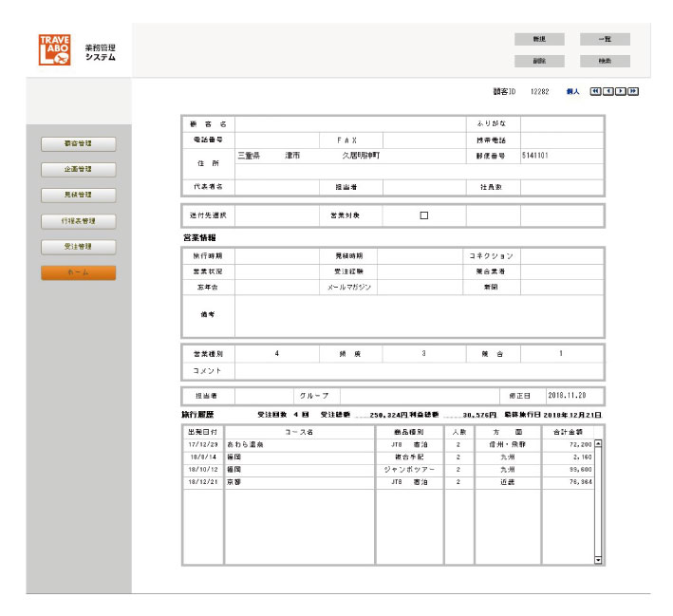Image resolution: width=673 pixels, height=616 pixels.
Task: Select 見積管理 in the sidebar
Action: pos(78,196)
